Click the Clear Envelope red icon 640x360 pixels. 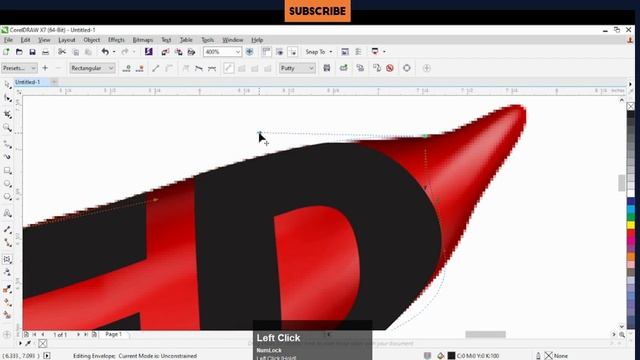click(390, 68)
